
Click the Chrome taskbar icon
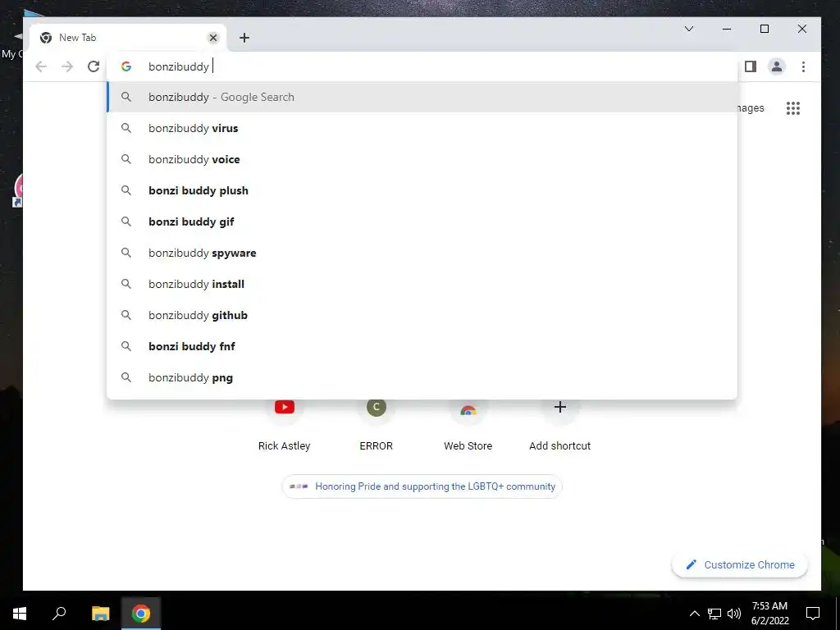point(141,614)
